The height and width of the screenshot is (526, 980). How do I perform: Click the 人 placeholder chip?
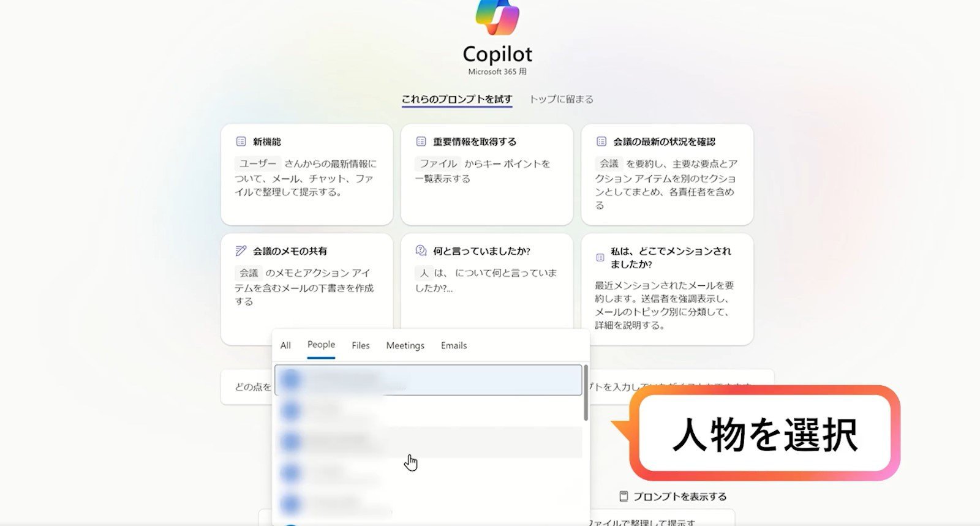[424, 272]
